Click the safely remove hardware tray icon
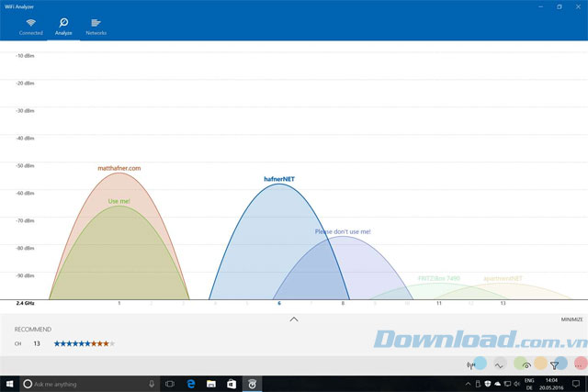 tap(478, 384)
